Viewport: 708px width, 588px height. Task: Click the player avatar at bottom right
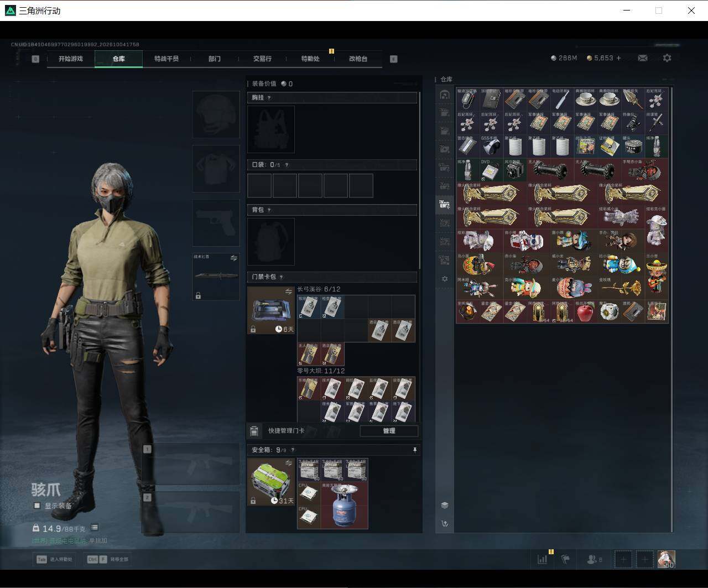click(666, 559)
